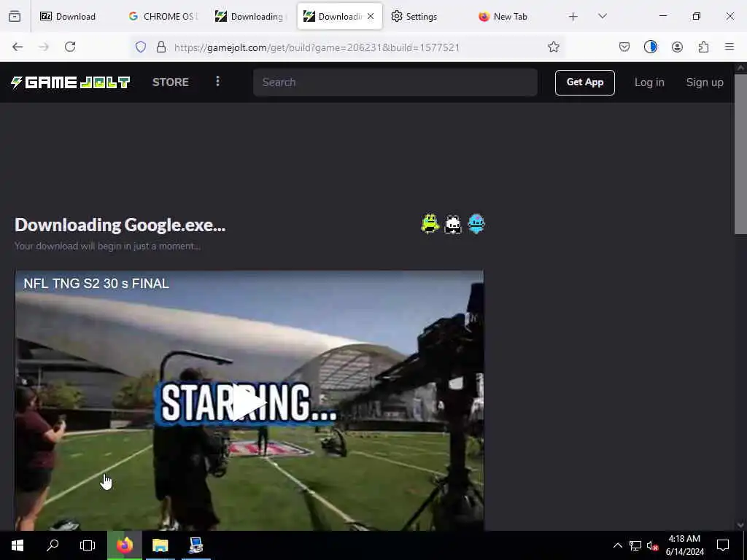Go forward one page
This screenshot has width=747, height=560.
44,47
